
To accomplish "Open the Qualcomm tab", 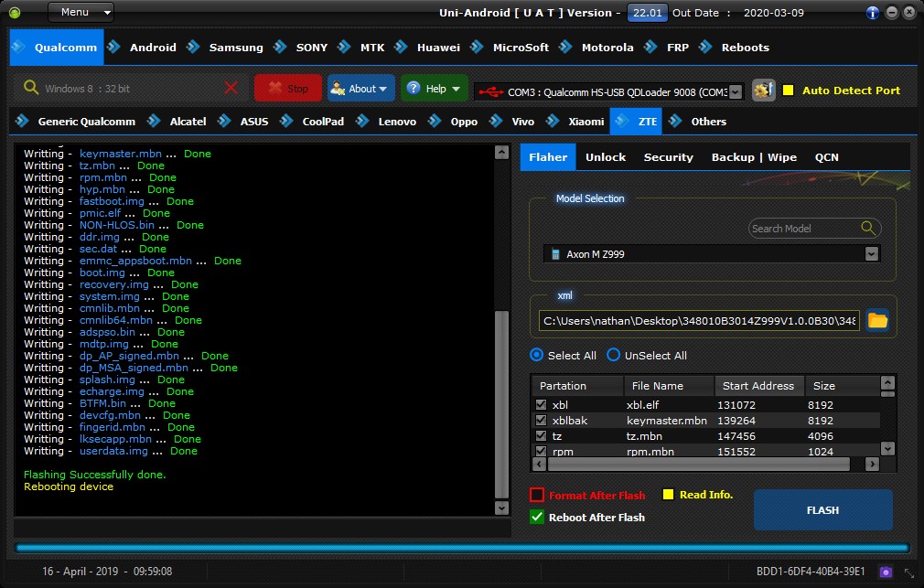I will pos(57,48).
